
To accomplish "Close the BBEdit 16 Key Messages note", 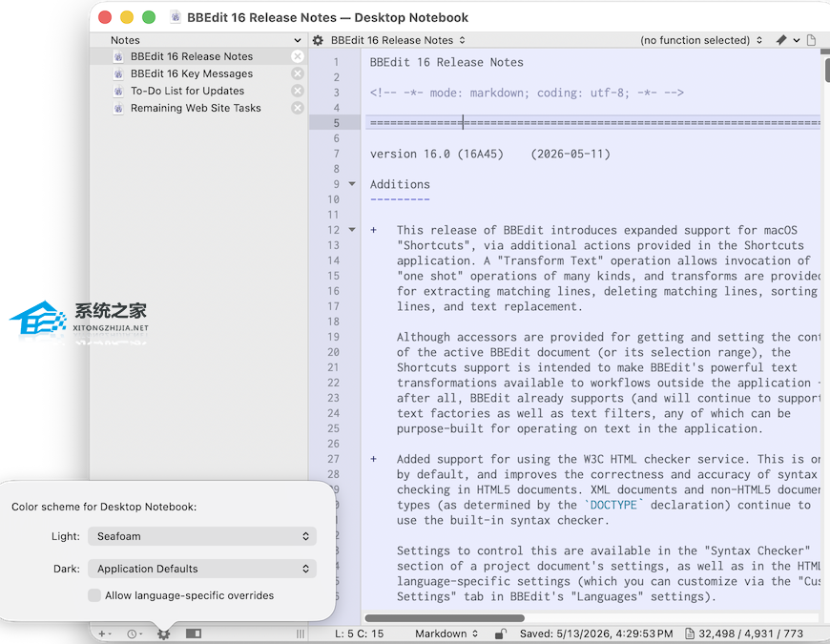I will tap(298, 73).
